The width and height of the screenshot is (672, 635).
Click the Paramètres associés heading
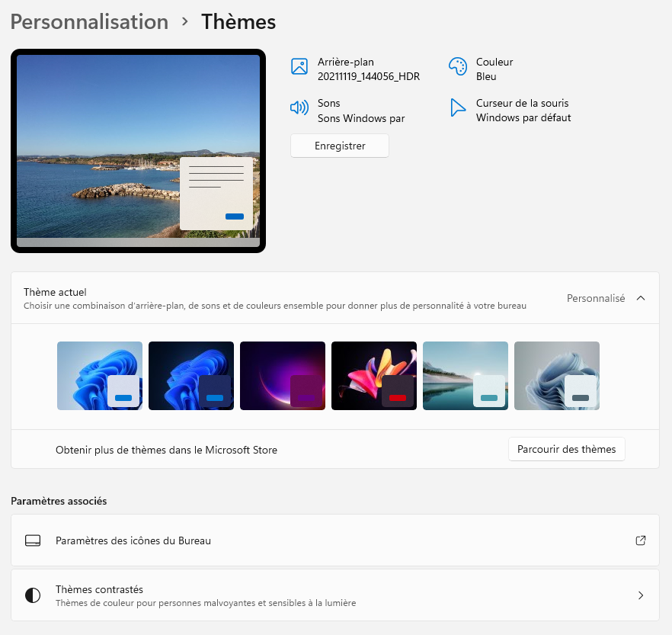[x=59, y=501]
